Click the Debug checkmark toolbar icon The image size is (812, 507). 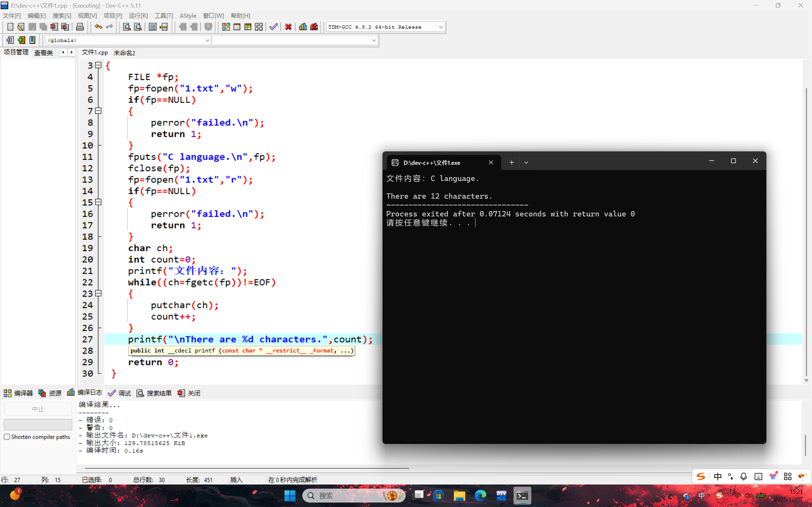click(273, 27)
